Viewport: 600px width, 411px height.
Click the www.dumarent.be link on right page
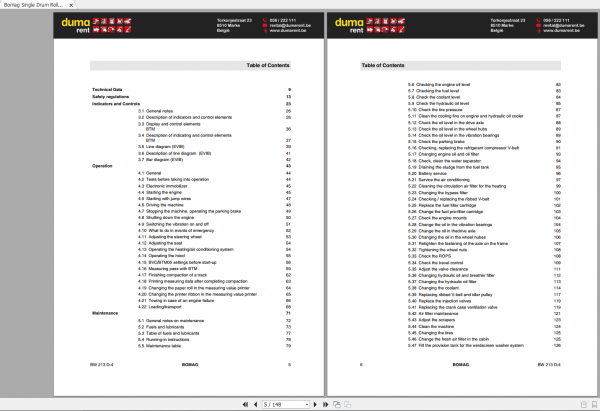(561, 30)
